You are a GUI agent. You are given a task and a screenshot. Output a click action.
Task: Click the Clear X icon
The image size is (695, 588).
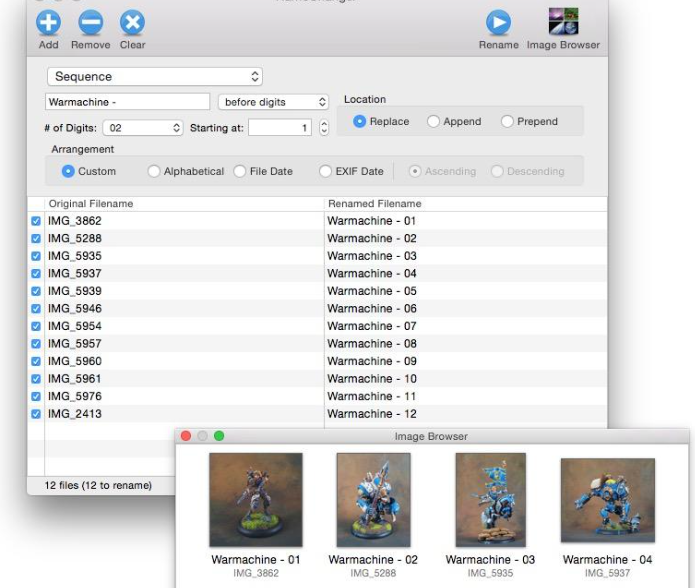[132, 22]
